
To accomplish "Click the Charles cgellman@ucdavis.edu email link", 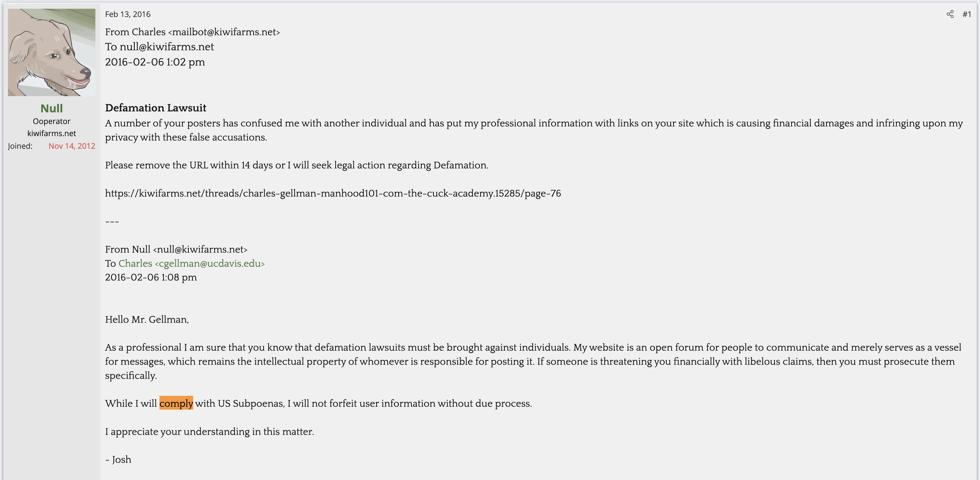I will pos(191,263).
